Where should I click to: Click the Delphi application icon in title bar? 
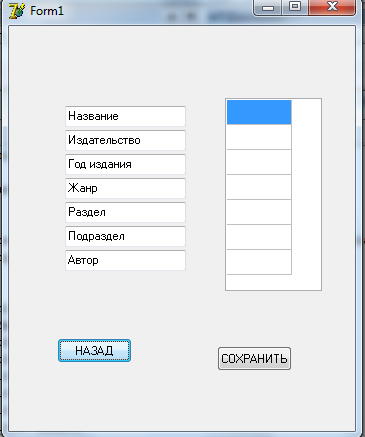(16, 11)
